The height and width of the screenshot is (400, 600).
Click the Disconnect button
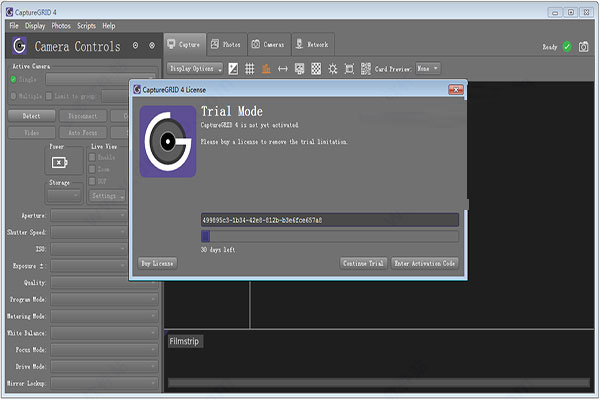coord(83,116)
